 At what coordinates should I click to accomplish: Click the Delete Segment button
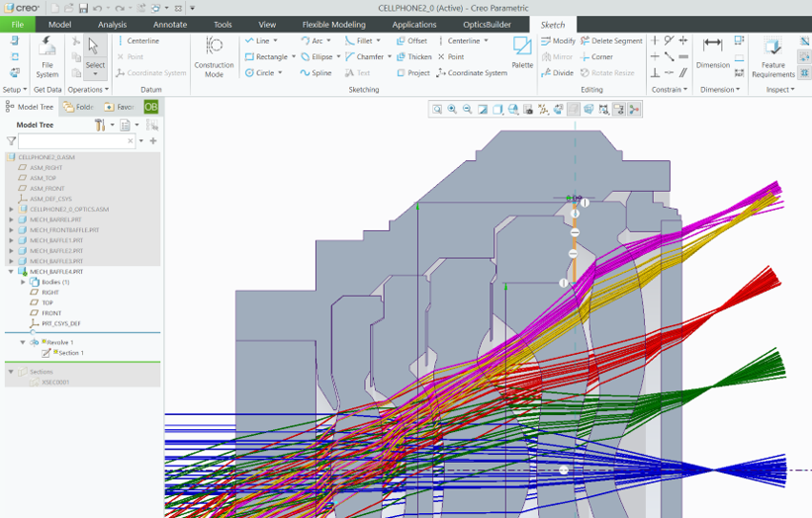pos(611,42)
